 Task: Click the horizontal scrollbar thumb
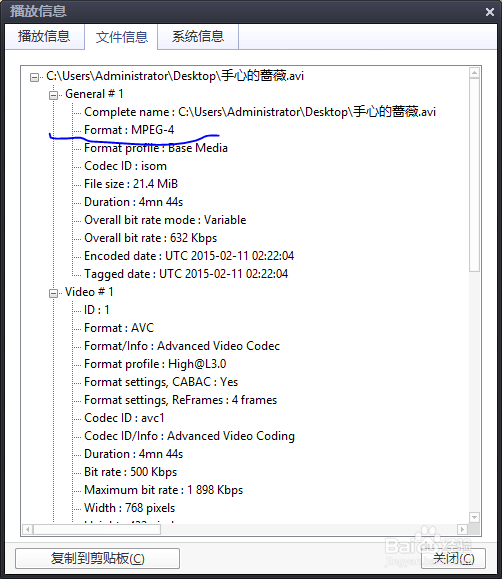pos(97,530)
